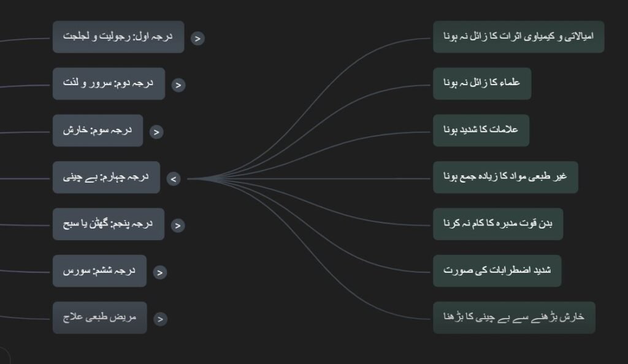The height and width of the screenshot is (364, 628).
Task: Click leaf node 'بدن قوت مدبرہ کا کام نہ کرنا'
Action: pos(498,224)
